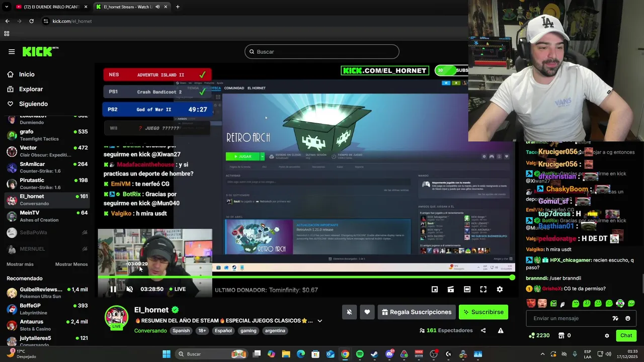Open the Kick hamburger sidebar menu
This screenshot has width=644, height=362.
[x=12, y=51]
